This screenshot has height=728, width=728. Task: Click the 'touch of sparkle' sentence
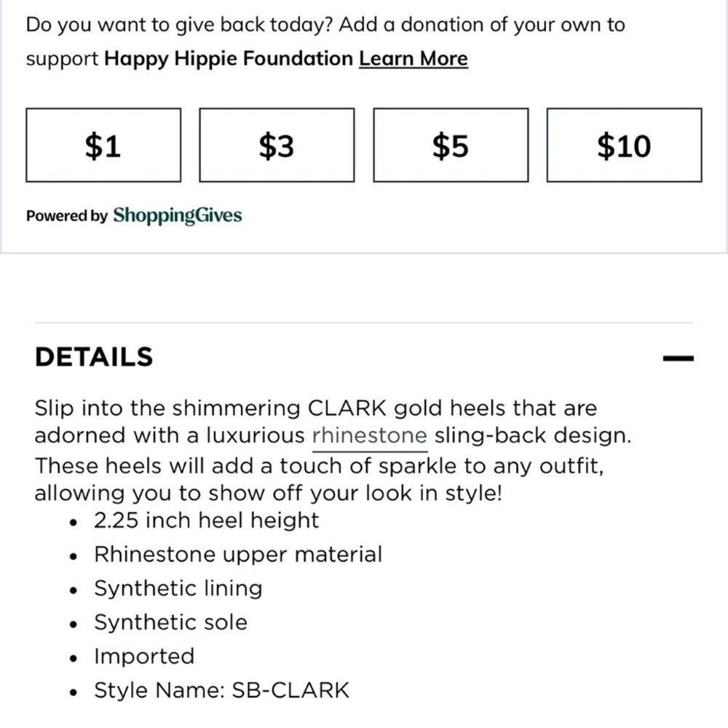tap(319, 479)
